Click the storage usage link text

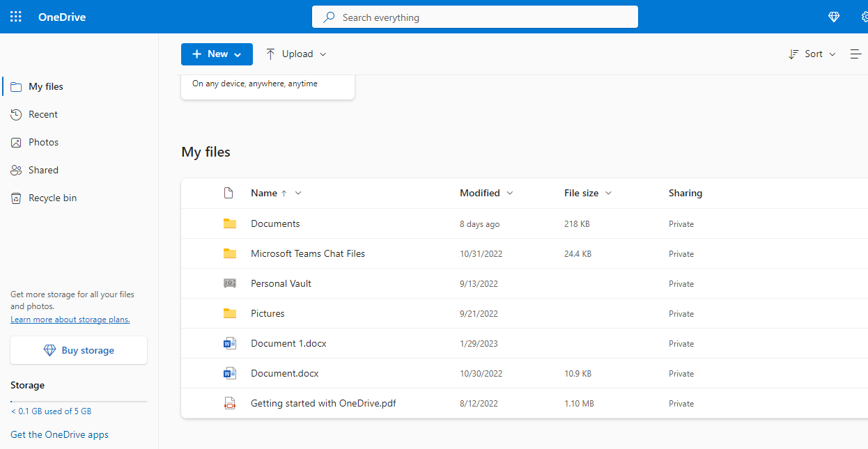click(51, 411)
